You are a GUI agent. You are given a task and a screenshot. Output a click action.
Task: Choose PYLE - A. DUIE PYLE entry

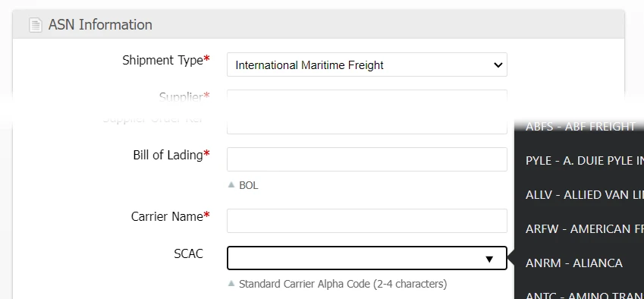[x=579, y=161]
